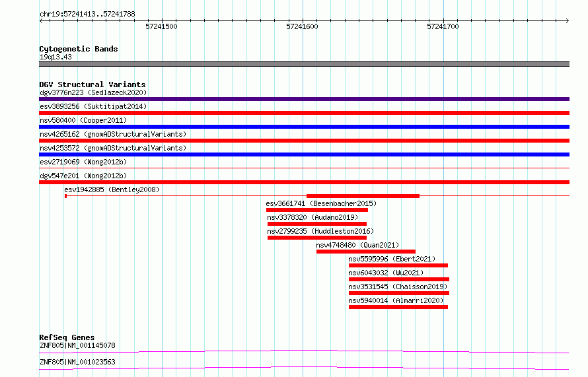Open ZNF805|NM_001145078 gene label
The image size is (588, 377).
tap(77, 345)
